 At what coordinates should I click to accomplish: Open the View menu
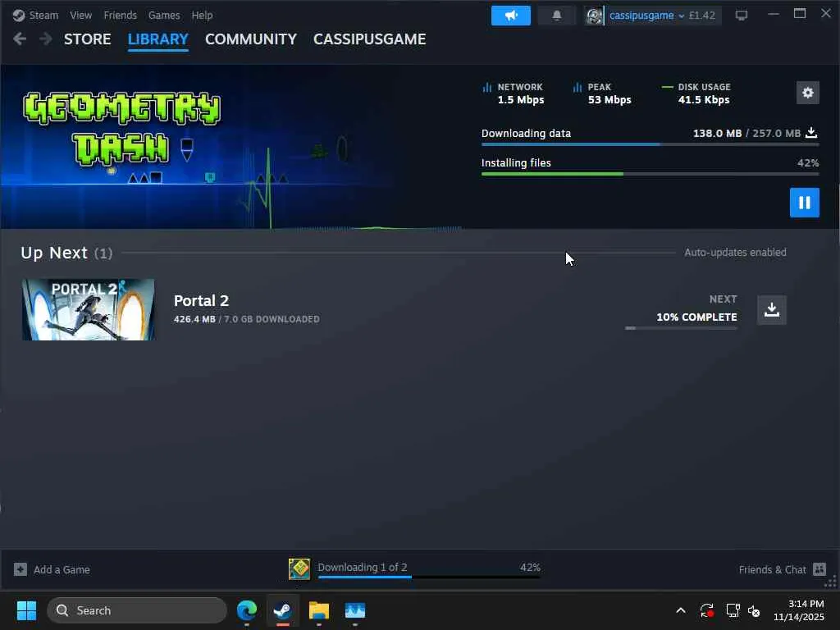point(80,16)
